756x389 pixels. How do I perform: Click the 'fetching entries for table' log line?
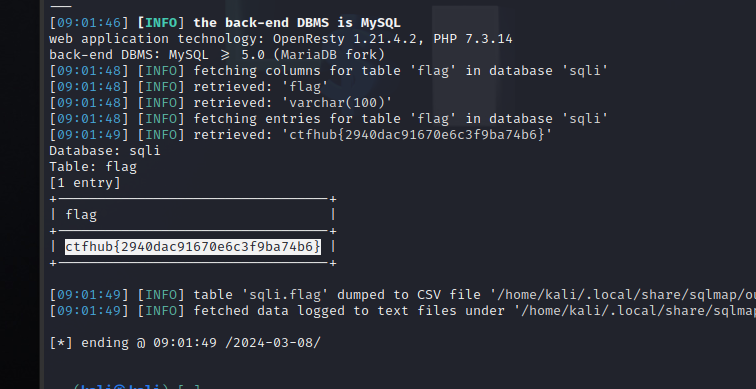click(401, 119)
